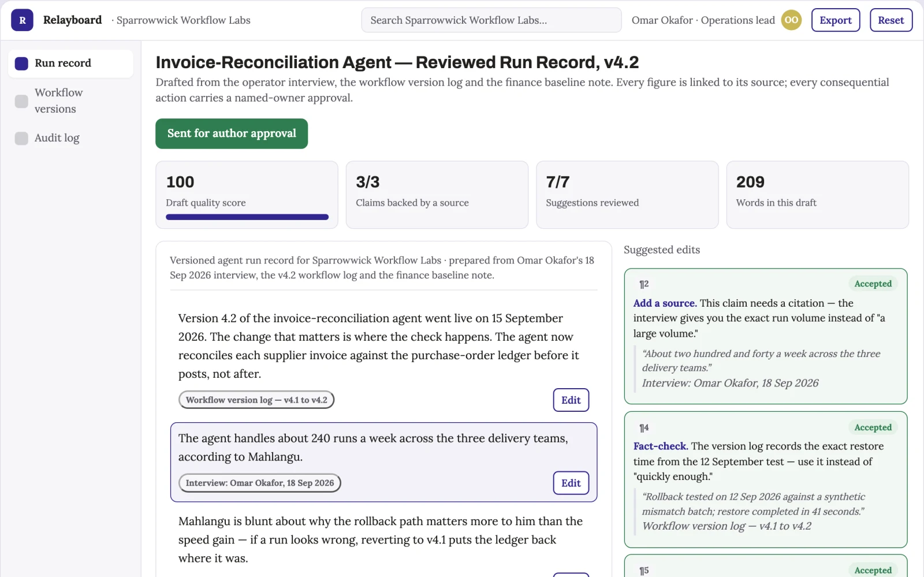Click the Draft quality score progress bar
The image size is (924, 577).
(247, 217)
